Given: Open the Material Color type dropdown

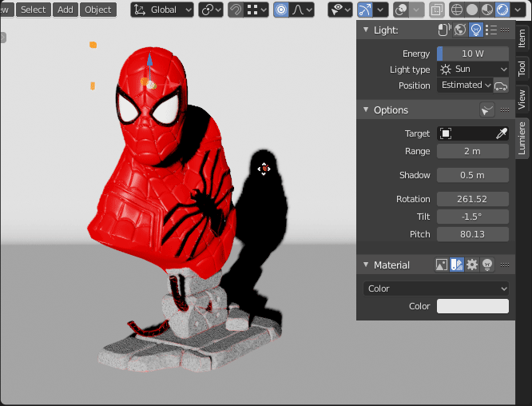Looking at the screenshot, I should tap(435, 289).
